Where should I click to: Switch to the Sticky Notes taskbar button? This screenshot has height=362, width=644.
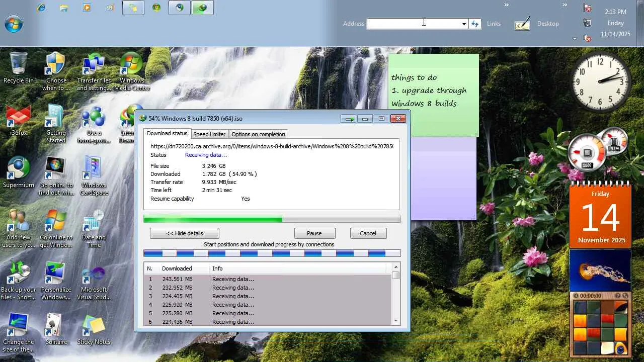(133, 8)
